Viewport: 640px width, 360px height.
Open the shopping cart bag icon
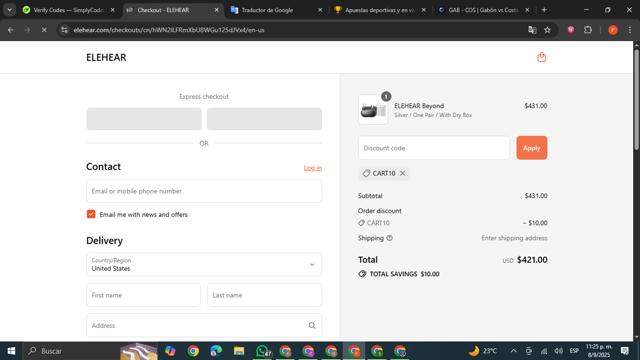[541, 57]
